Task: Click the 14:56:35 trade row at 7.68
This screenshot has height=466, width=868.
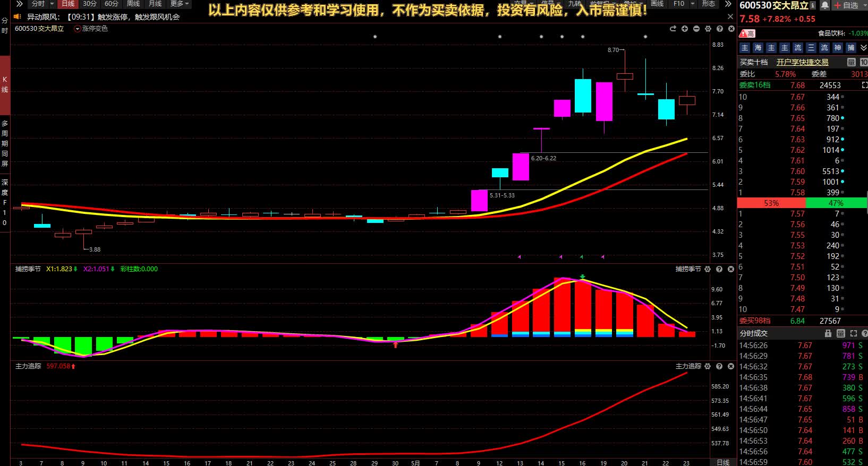Action: point(803,377)
